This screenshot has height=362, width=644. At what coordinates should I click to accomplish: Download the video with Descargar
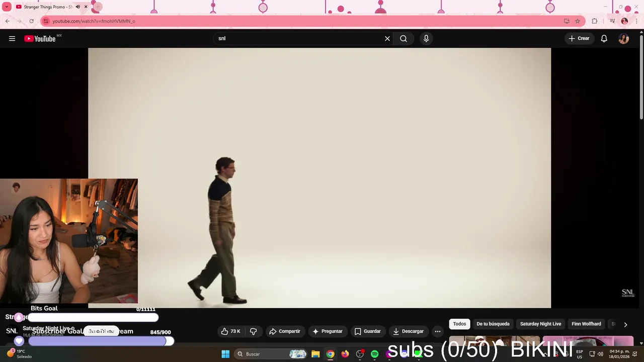tap(409, 331)
